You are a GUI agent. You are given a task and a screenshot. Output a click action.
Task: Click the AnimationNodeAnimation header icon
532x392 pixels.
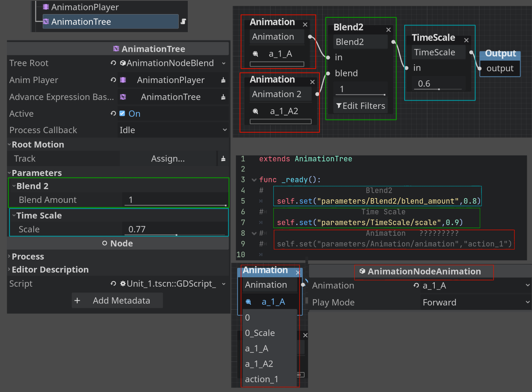tap(362, 271)
